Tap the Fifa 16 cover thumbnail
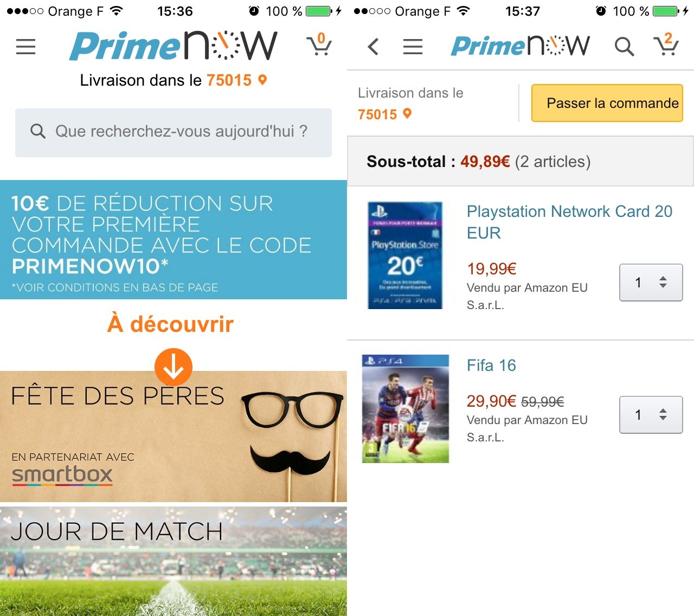The height and width of the screenshot is (616, 694). click(406, 409)
